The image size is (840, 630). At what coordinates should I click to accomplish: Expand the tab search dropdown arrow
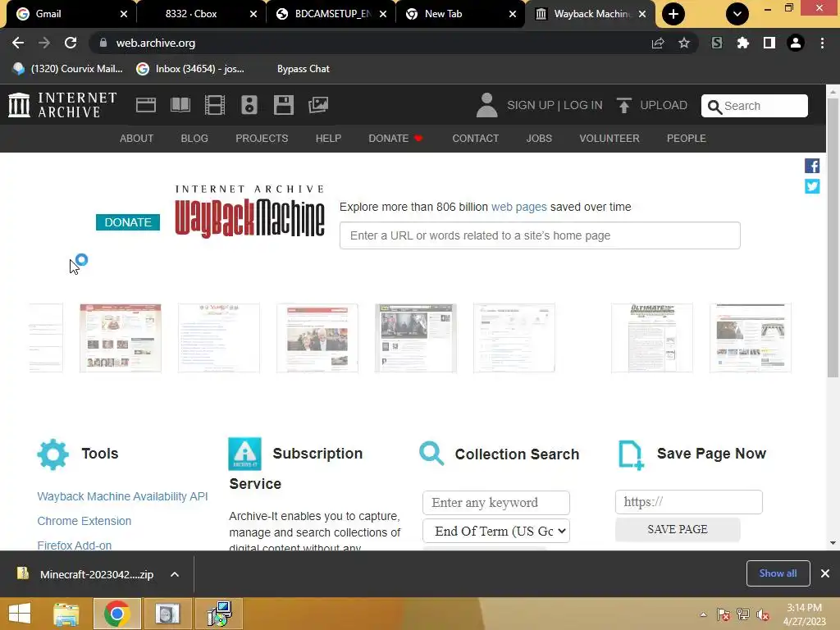(737, 14)
